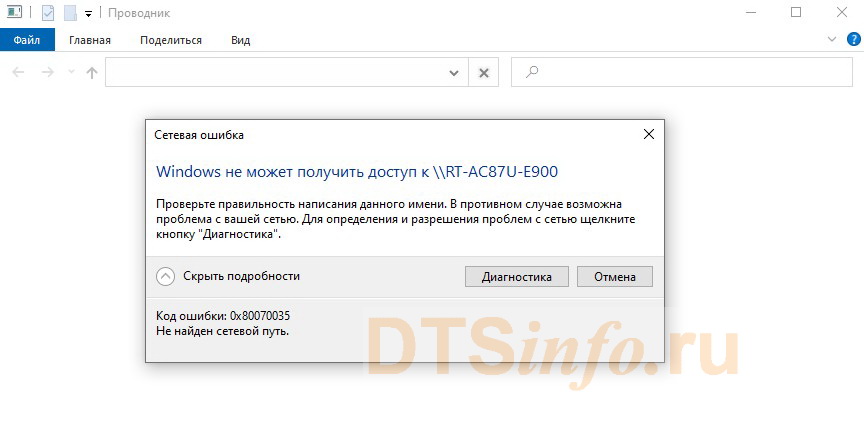Screen dimensions: 864x434
Task: Open Customize Quick Access Toolbar dropdown
Action: click(x=88, y=14)
